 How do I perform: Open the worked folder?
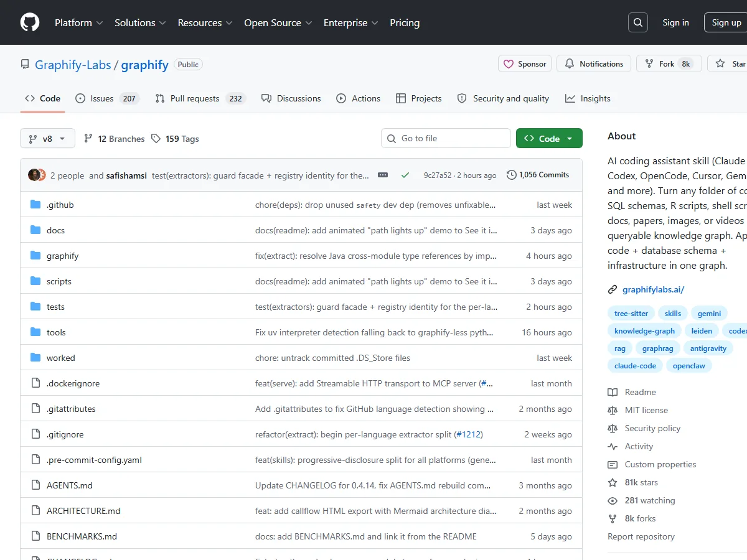pos(60,358)
